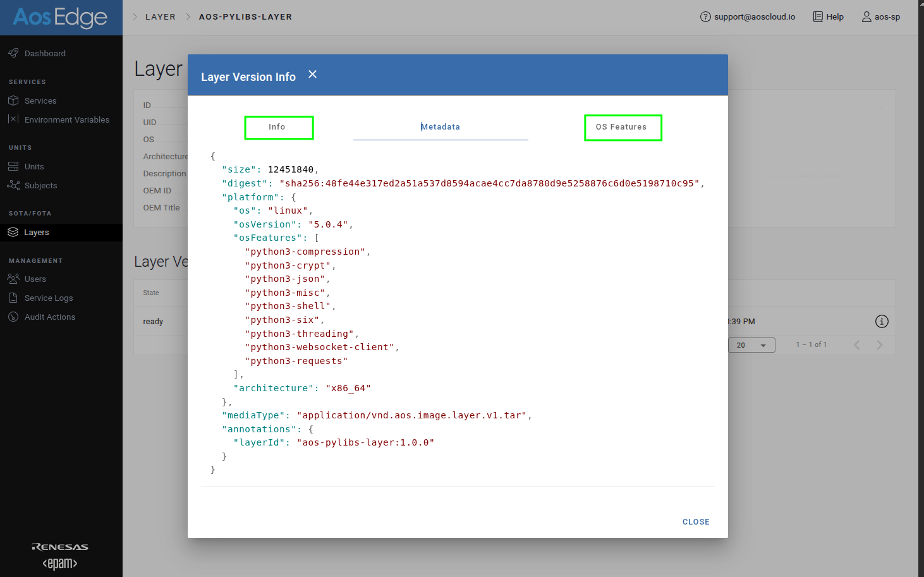Click the Dashboard rocket icon
The width and height of the screenshot is (924, 577).
point(13,54)
